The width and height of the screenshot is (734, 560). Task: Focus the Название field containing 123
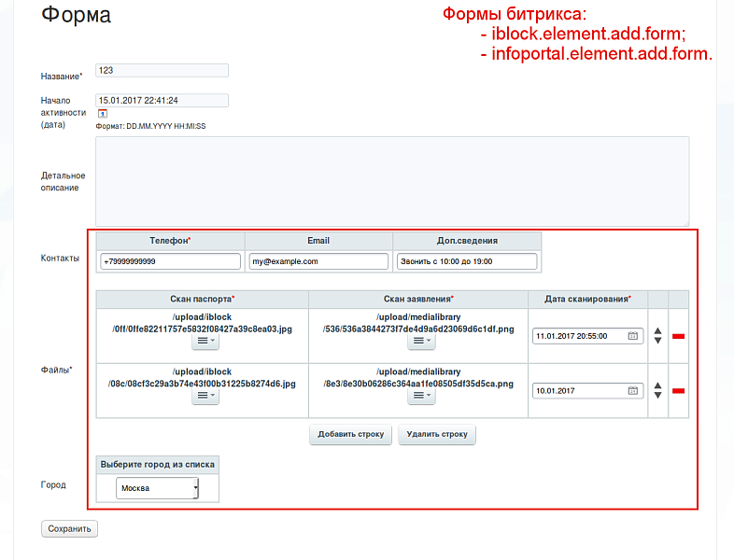[162, 70]
